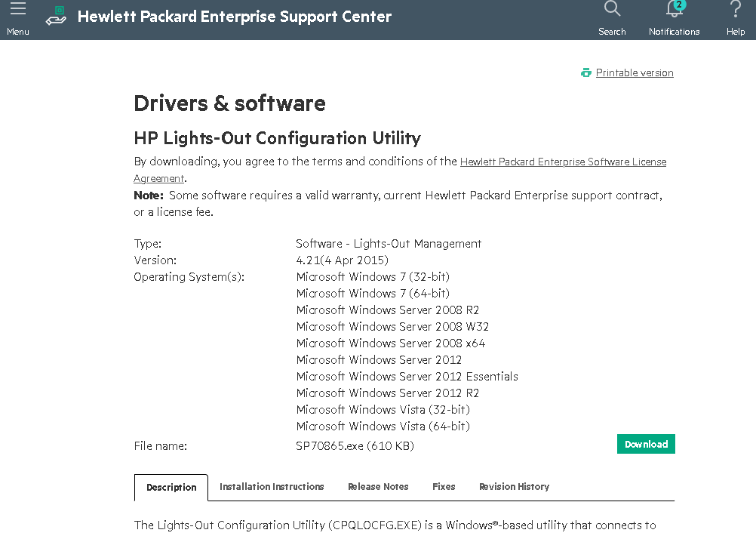Open the Release Notes tab

378,487
